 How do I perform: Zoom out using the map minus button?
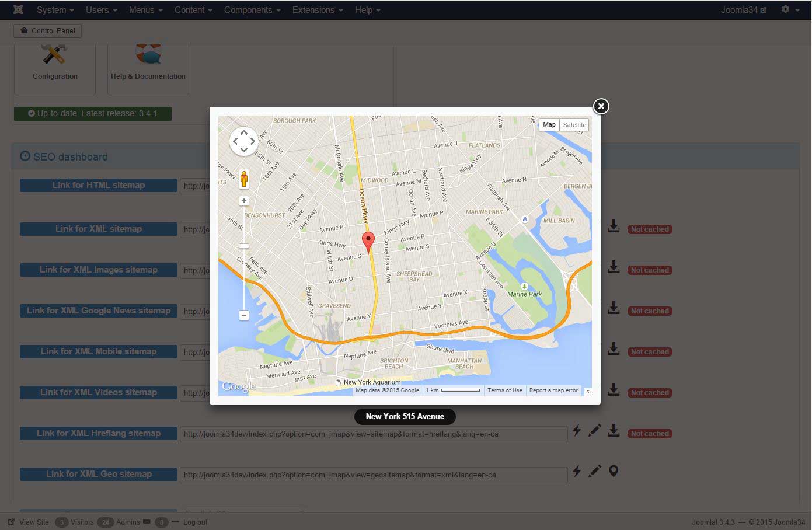pos(244,315)
